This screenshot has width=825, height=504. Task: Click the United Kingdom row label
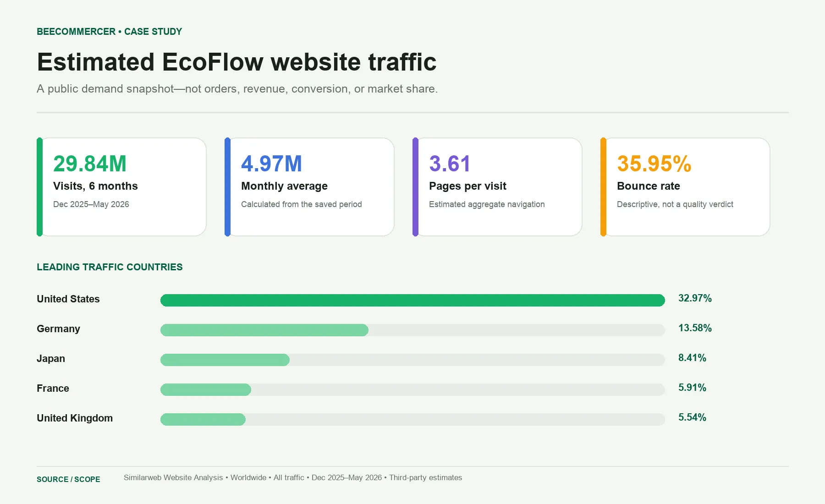click(x=75, y=418)
